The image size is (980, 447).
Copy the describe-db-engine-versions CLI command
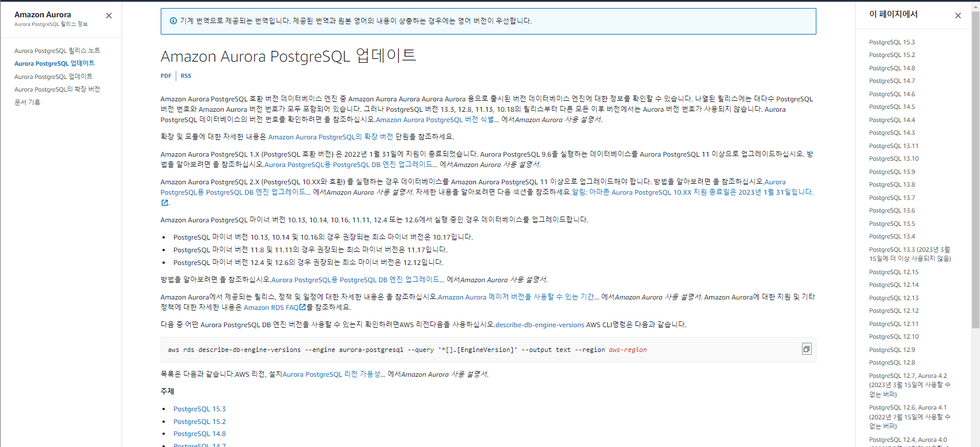click(x=807, y=349)
